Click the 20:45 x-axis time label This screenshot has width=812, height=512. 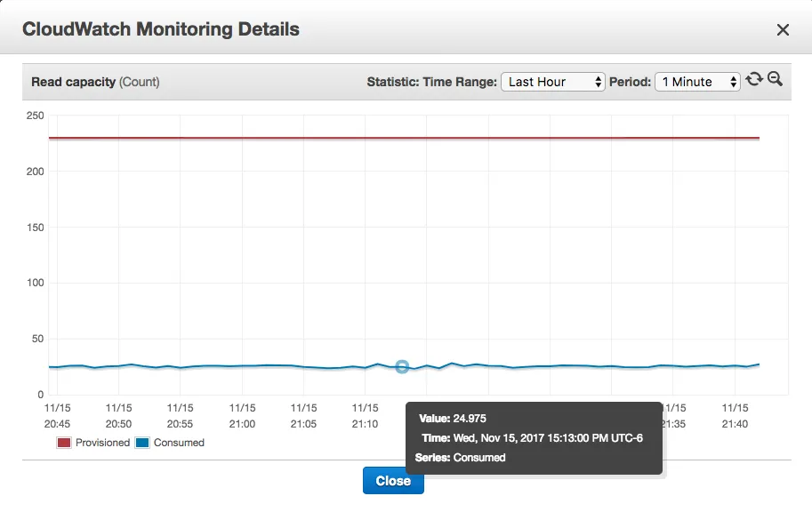click(57, 416)
